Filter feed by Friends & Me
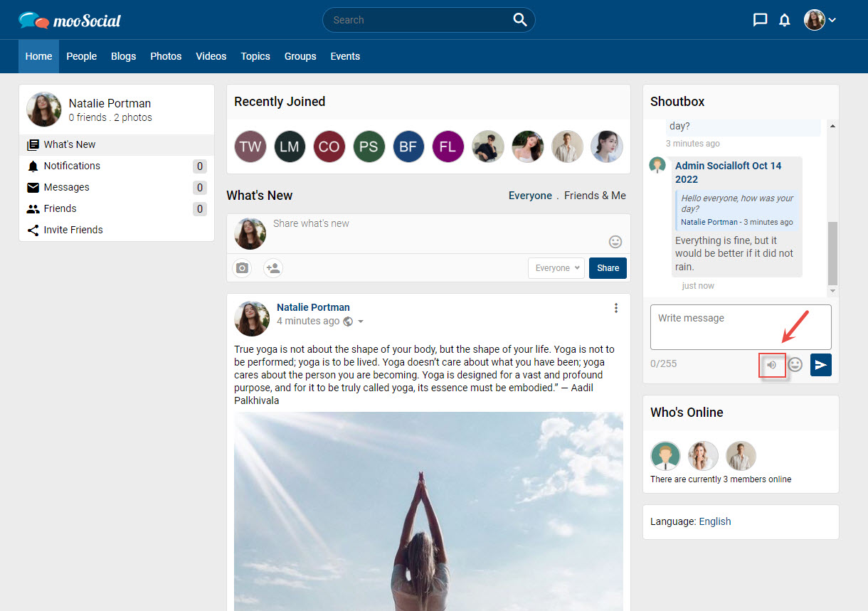Image resolution: width=868 pixels, height=611 pixels. [596, 196]
